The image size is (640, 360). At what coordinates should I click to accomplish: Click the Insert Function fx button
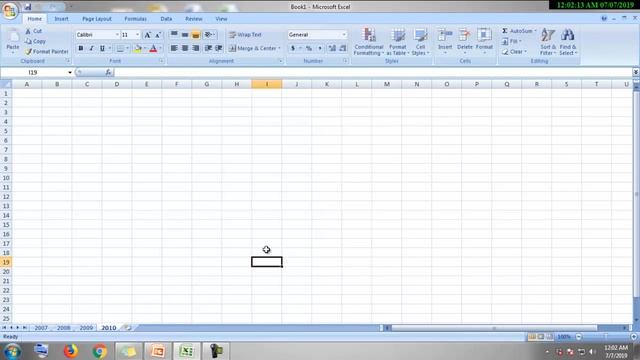[108, 72]
